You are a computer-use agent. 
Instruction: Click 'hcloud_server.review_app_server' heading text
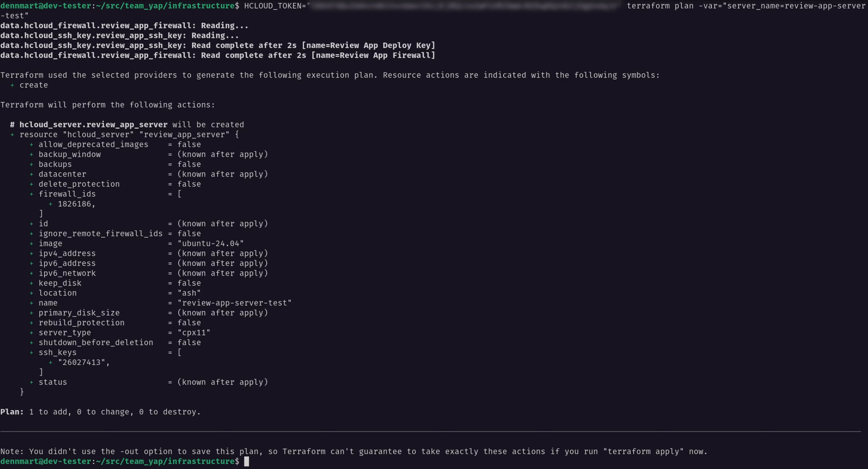point(93,125)
